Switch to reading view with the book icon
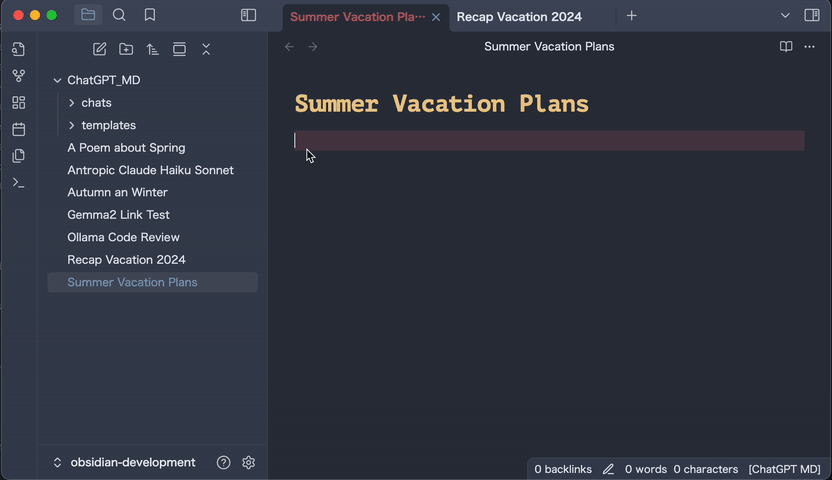The image size is (832, 480). (786, 47)
